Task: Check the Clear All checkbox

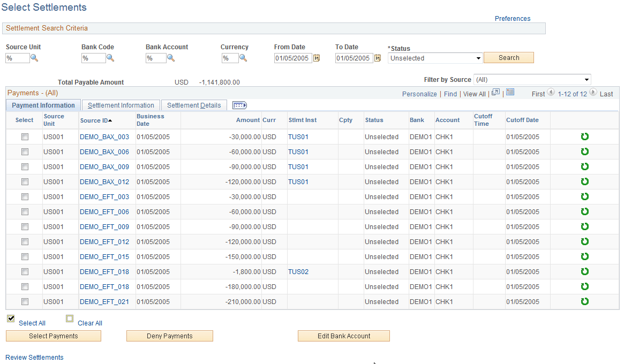Action: [70, 318]
